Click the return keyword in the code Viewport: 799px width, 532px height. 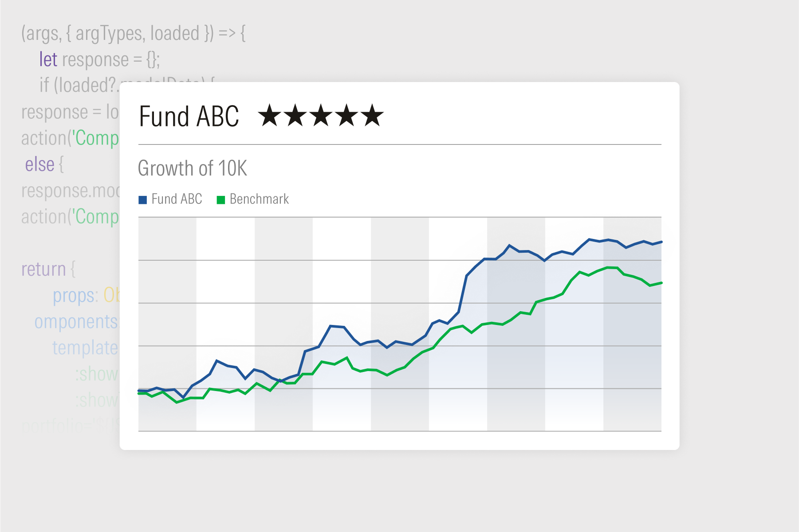coord(43,269)
